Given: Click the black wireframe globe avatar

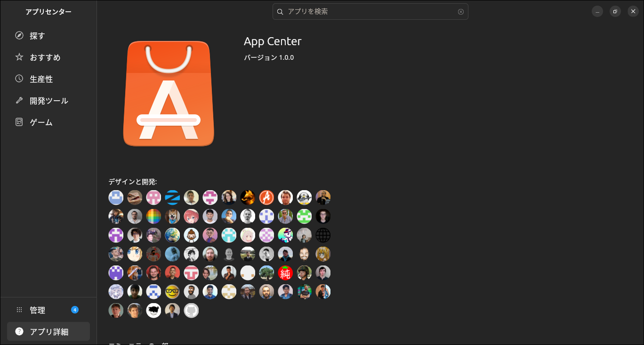Looking at the screenshot, I should point(323,235).
